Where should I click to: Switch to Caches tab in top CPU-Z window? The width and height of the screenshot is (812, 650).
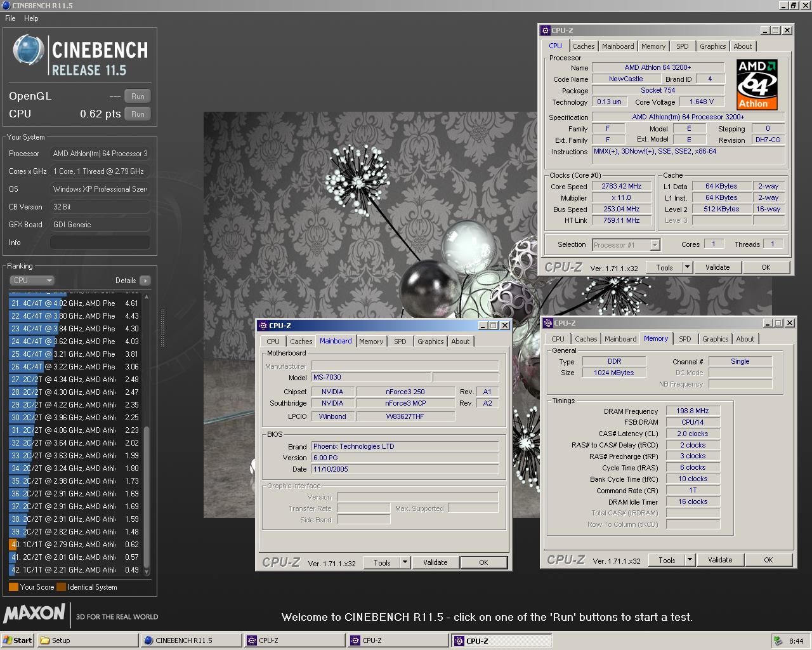[583, 46]
